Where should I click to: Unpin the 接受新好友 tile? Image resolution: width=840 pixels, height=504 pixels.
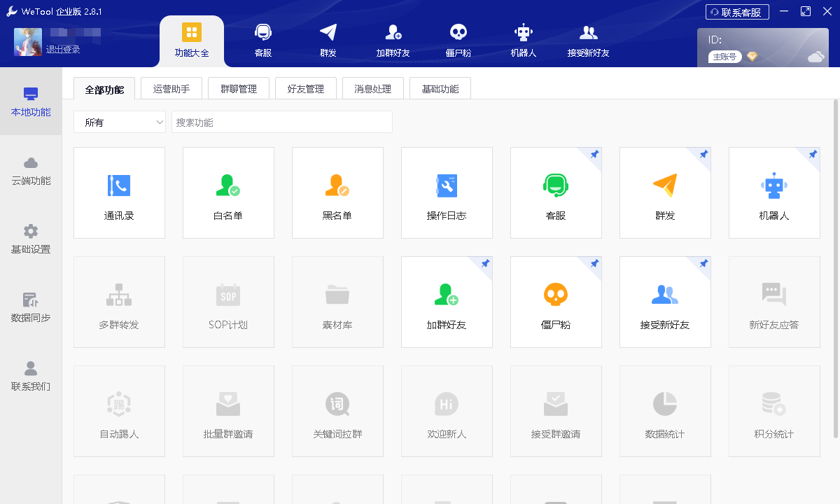[x=703, y=264]
